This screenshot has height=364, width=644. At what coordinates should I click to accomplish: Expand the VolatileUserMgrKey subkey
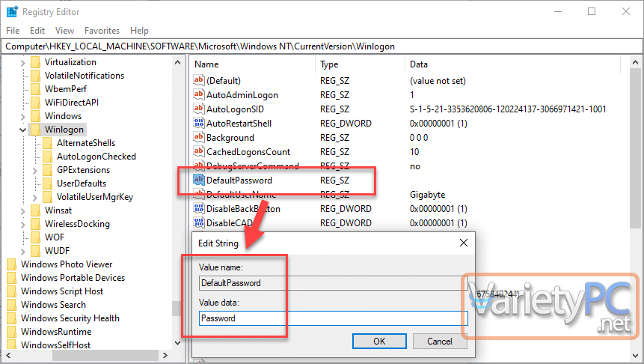point(35,198)
